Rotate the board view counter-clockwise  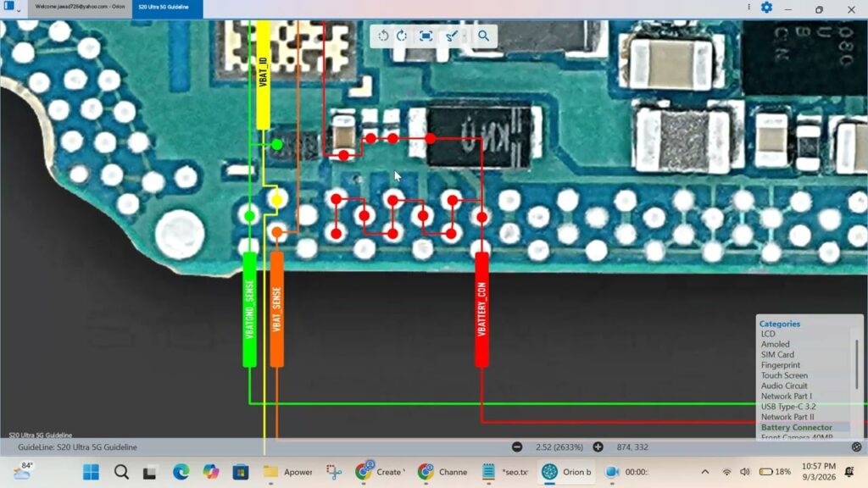point(383,36)
